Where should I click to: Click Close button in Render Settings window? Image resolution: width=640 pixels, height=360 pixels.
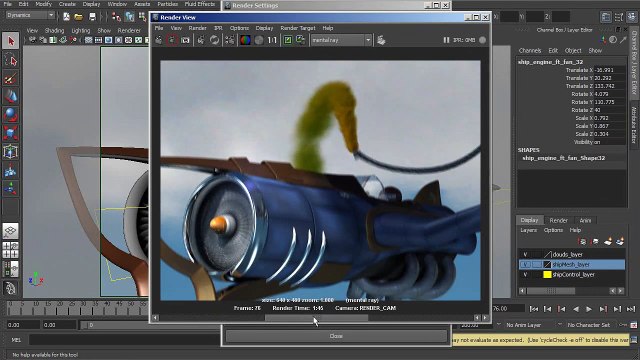click(x=336, y=336)
